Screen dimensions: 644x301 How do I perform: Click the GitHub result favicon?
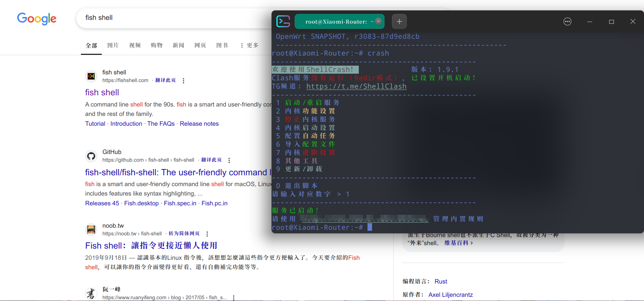(x=91, y=156)
